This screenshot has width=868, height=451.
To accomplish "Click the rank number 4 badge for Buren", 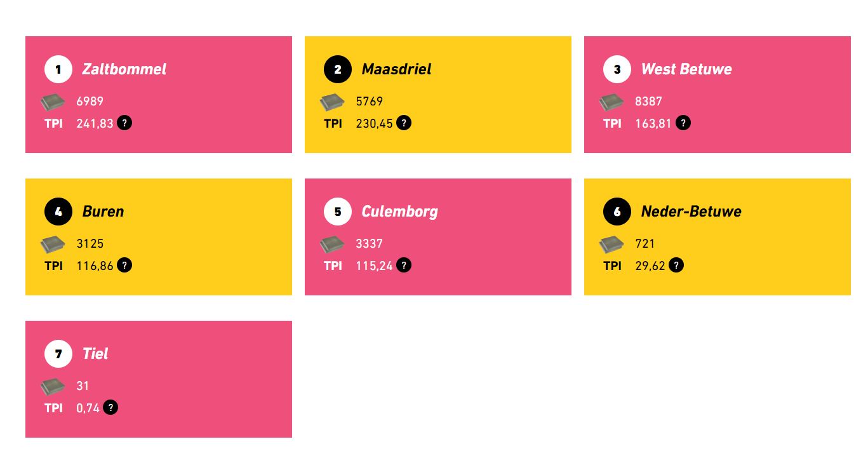I will 58,212.
